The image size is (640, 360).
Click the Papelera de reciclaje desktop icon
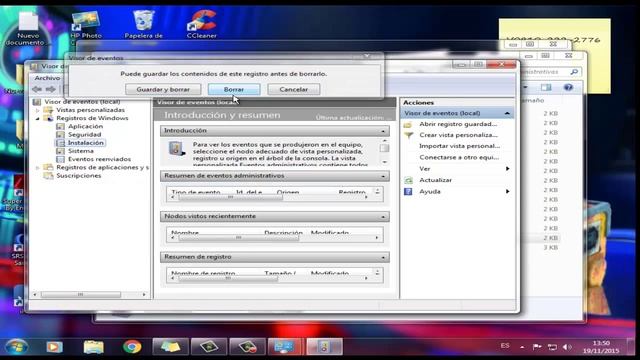point(143,24)
